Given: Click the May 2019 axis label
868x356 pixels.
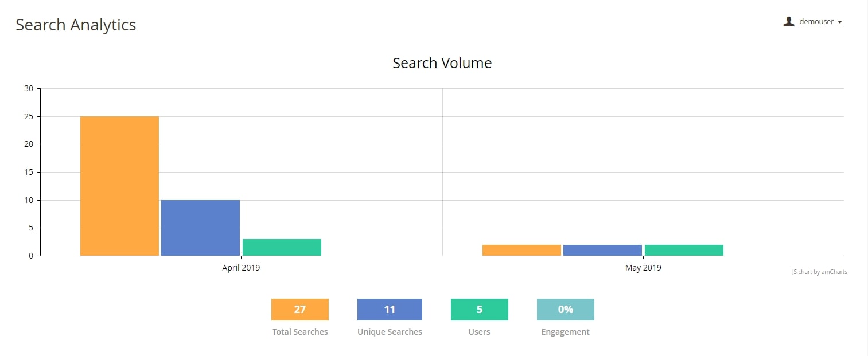Looking at the screenshot, I should (x=643, y=267).
